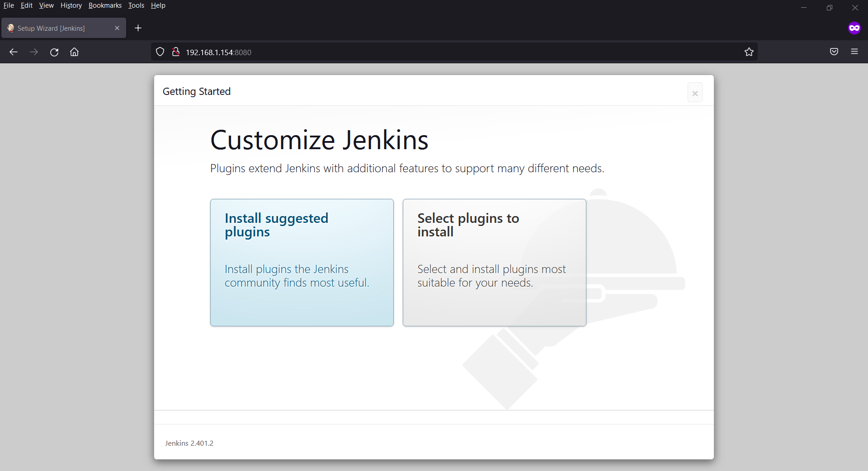Click the Jenkins 2.401.2 version text
This screenshot has width=868, height=471.
click(x=189, y=443)
